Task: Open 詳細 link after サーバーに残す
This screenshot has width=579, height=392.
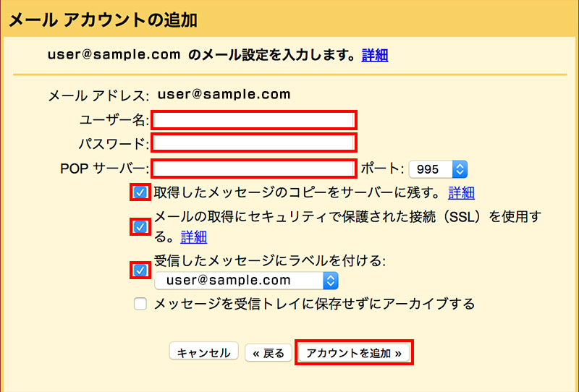Action: pos(461,192)
